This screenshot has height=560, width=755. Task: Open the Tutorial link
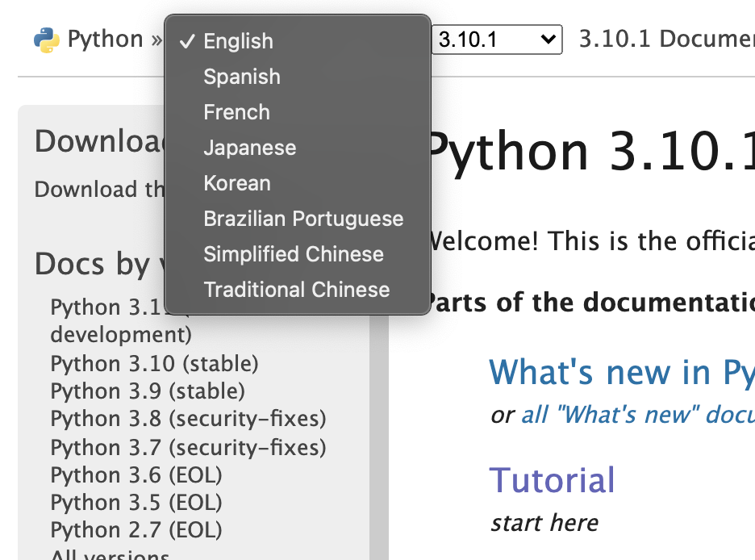click(x=552, y=480)
